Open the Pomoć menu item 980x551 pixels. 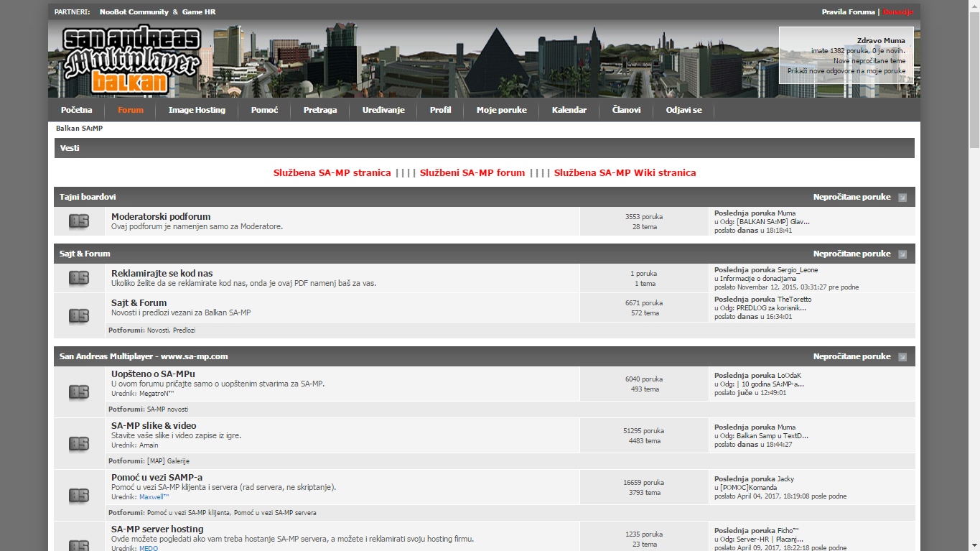pos(265,110)
